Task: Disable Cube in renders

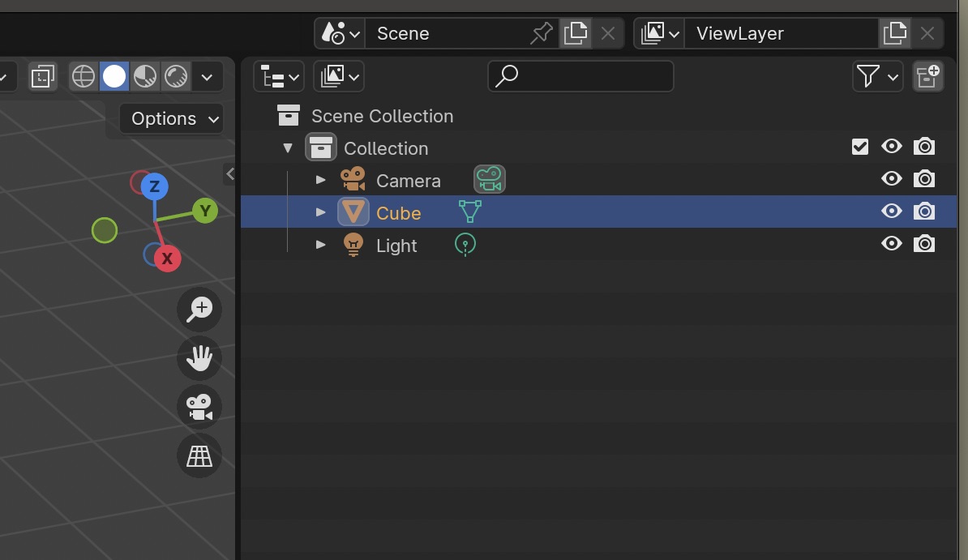Action: click(924, 212)
